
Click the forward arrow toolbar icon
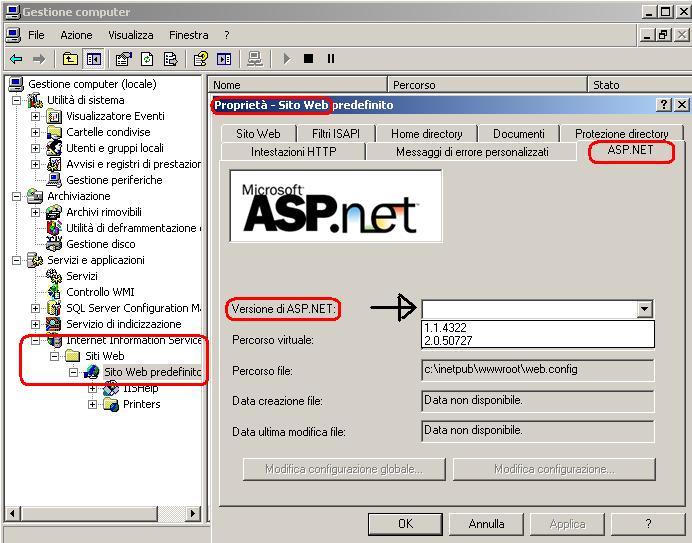pyautogui.click(x=39, y=59)
